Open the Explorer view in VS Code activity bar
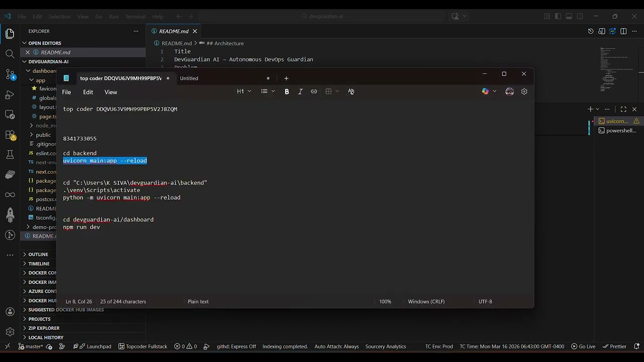This screenshot has height=362, width=644. click(x=10, y=34)
